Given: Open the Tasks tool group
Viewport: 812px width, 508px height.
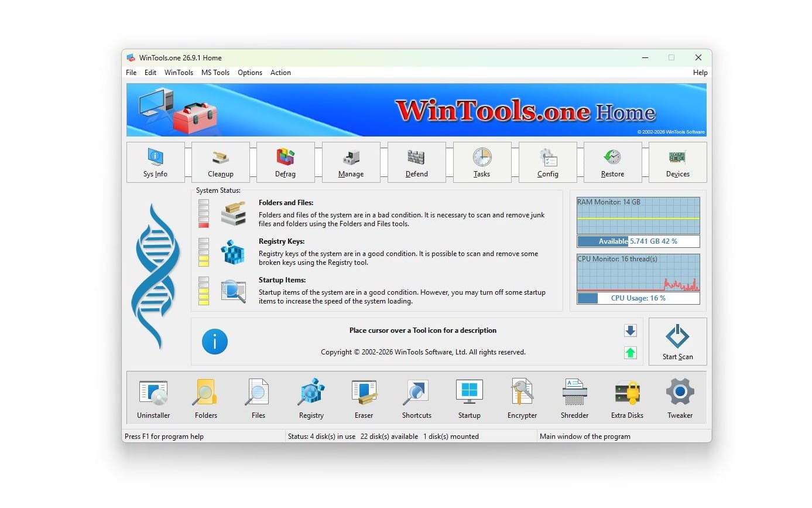Looking at the screenshot, I should pyautogui.click(x=482, y=162).
